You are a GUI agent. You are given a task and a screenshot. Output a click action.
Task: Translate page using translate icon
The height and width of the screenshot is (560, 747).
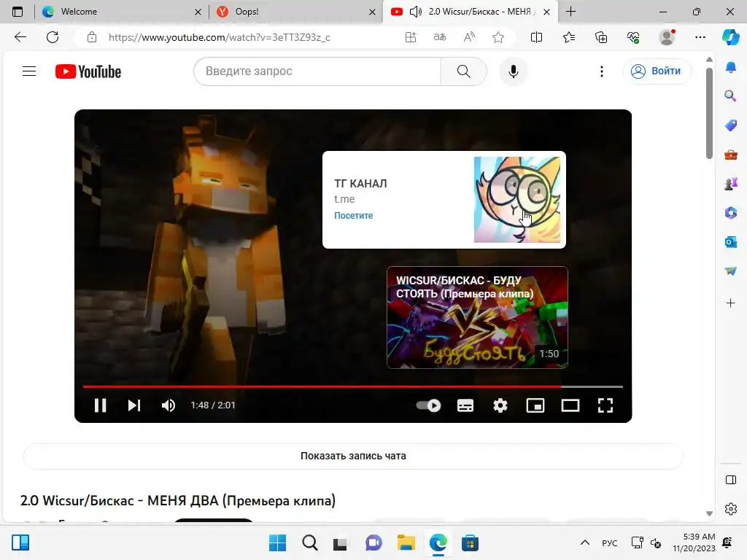[440, 37]
